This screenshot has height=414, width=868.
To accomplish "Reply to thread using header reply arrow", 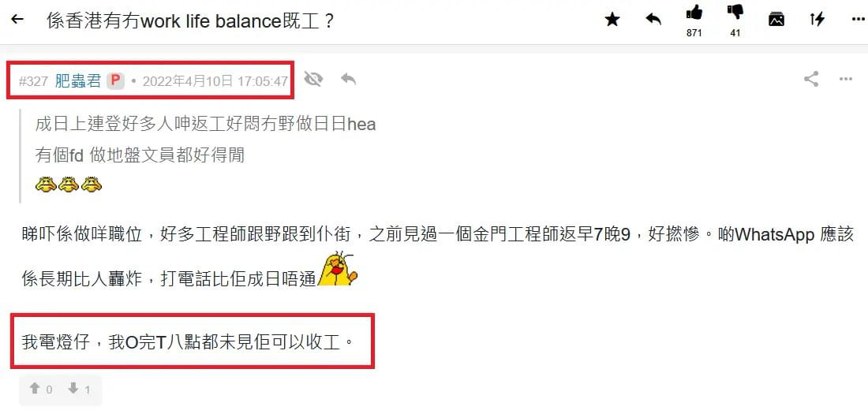I will tap(654, 20).
